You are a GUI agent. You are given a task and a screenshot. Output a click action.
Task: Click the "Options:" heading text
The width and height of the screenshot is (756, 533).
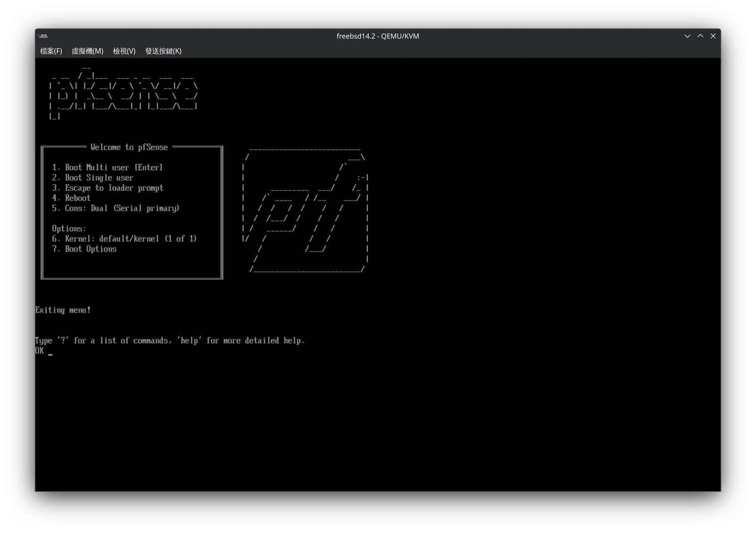[x=69, y=228]
